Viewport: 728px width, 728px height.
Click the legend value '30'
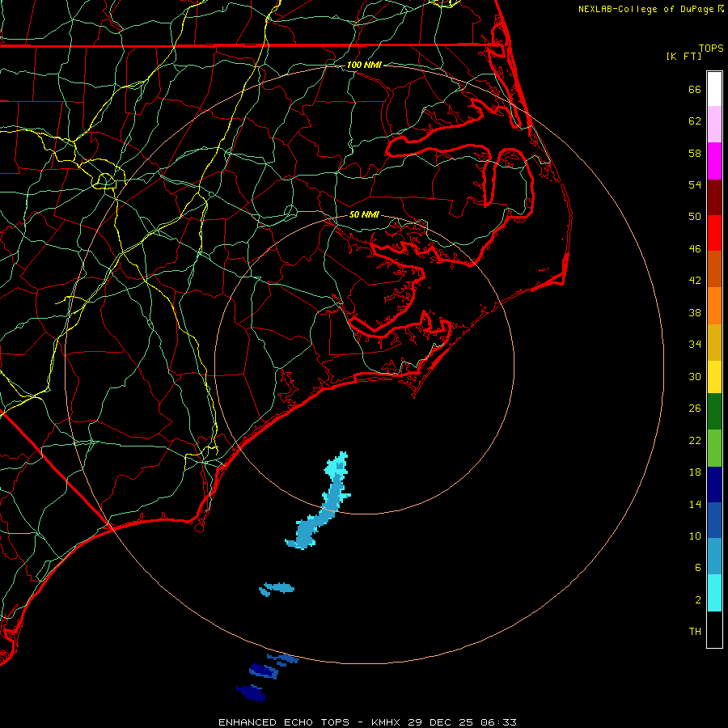click(x=695, y=376)
